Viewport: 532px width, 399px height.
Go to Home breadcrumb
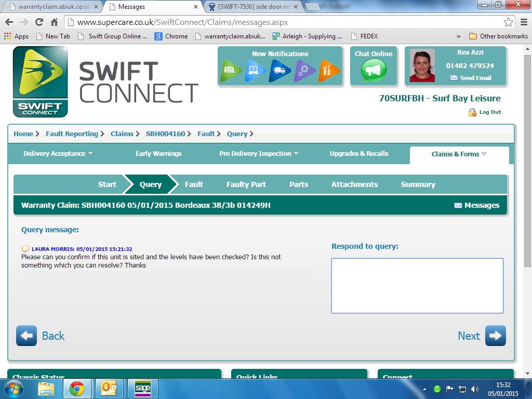(23, 134)
